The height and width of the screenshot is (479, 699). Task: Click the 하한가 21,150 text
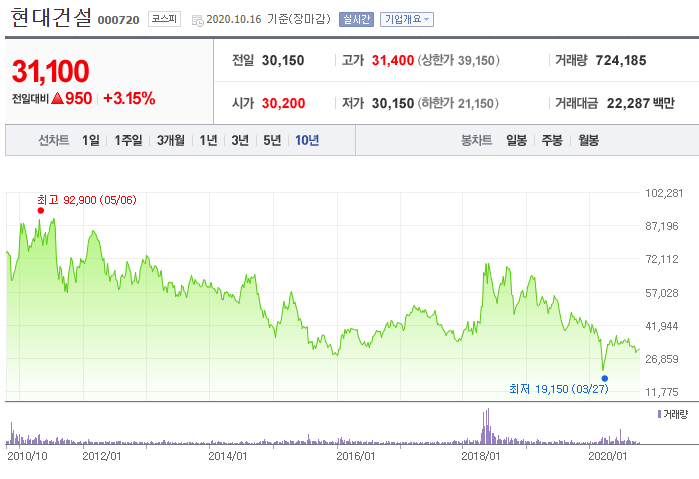458,103
